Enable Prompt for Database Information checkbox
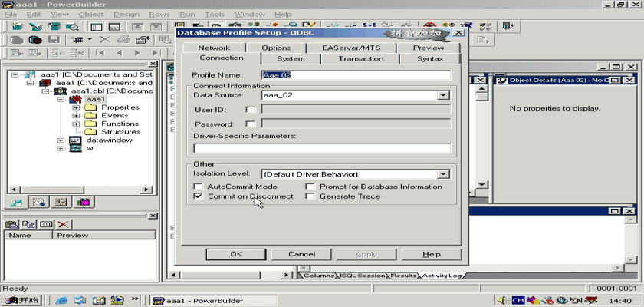Image resolution: width=644 pixels, height=307 pixels. click(x=310, y=187)
